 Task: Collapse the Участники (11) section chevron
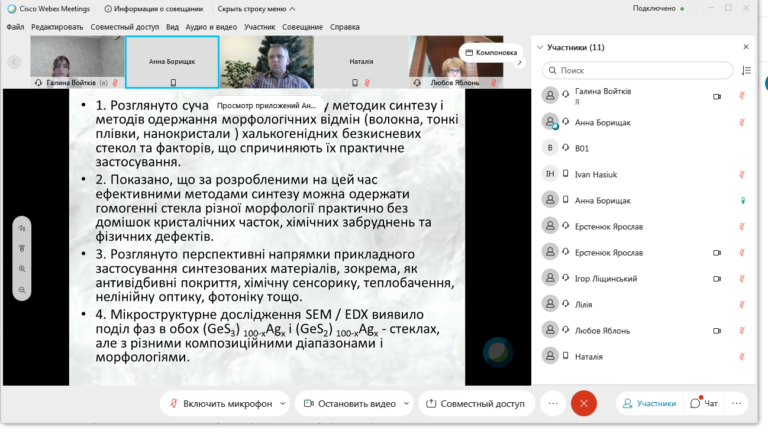pos(540,48)
